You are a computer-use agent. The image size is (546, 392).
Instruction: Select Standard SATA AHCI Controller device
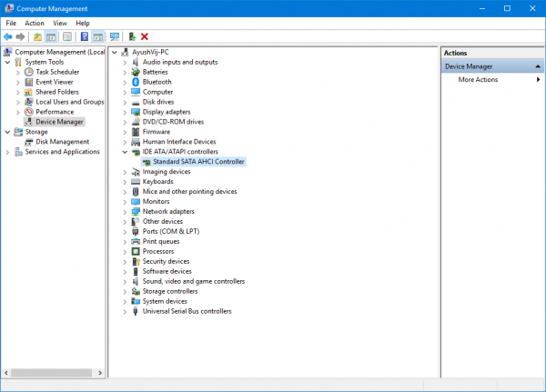[x=198, y=161]
